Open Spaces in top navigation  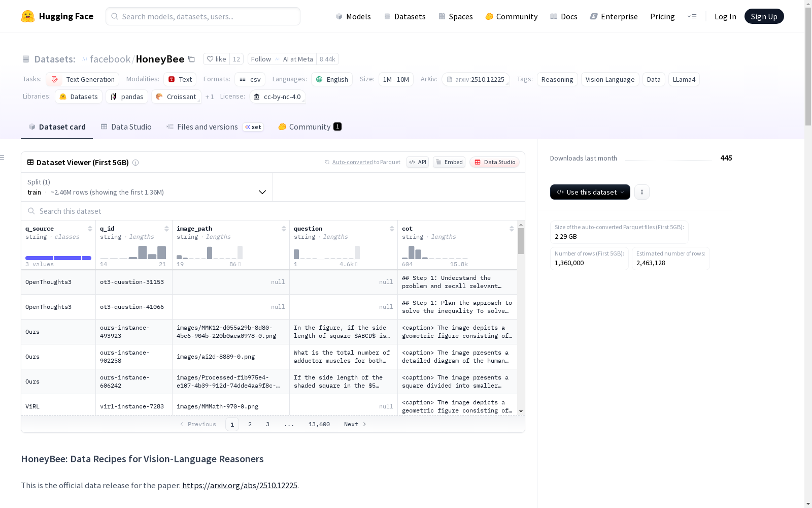pyautogui.click(x=456, y=16)
